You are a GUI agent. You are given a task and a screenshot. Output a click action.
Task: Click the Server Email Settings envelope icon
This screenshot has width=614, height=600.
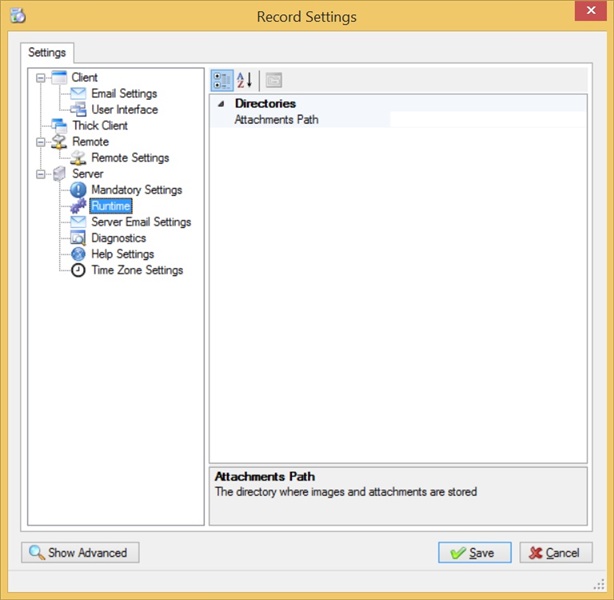(x=78, y=222)
